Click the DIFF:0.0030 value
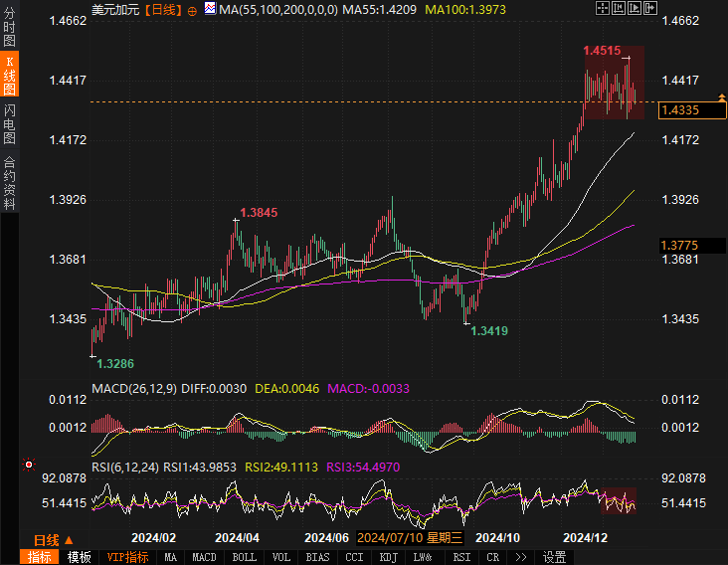Screen dimensions: 728x565 tap(214, 389)
